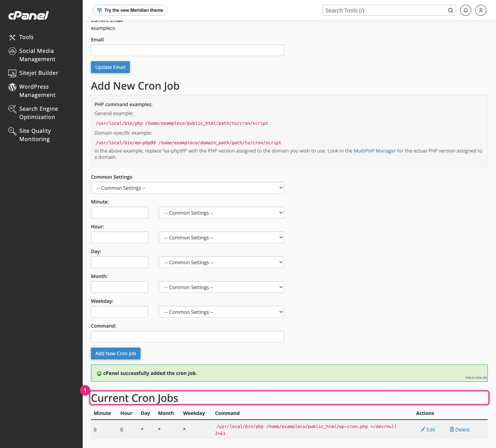Image resolution: width=496 pixels, height=448 pixels.
Task: Click the Minute text field
Action: (x=120, y=213)
